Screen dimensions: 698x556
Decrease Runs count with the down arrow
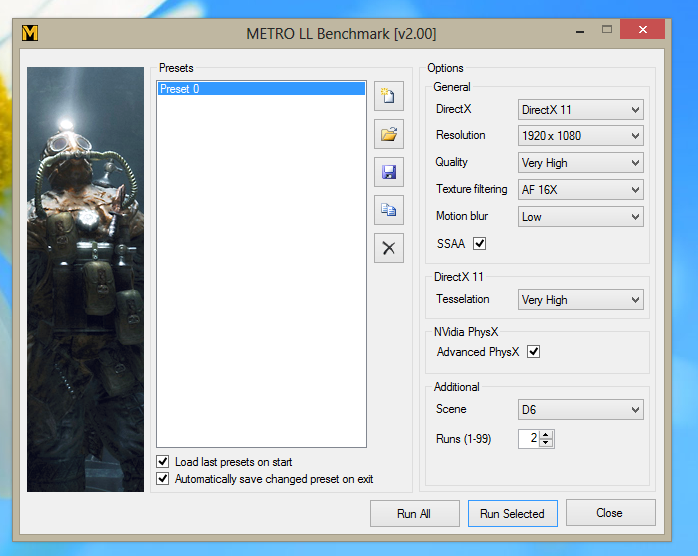(x=546, y=443)
